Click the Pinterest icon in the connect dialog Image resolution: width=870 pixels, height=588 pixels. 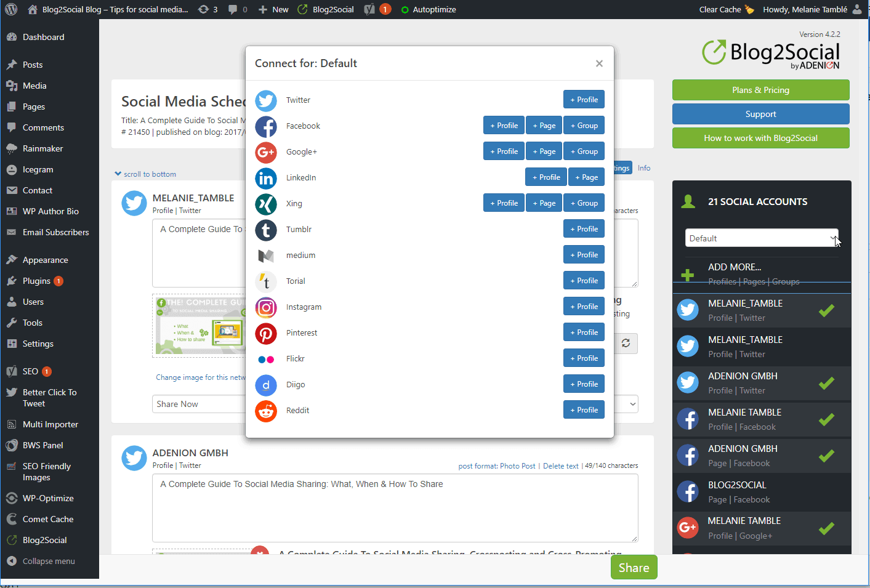point(266,333)
